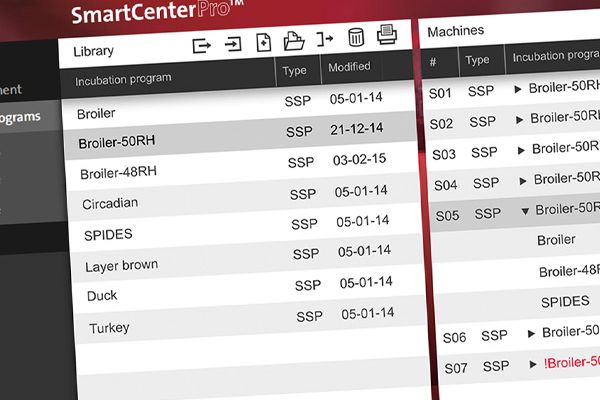Click the import program icon in Library toolbar
The image size is (600, 400).
coord(233,43)
